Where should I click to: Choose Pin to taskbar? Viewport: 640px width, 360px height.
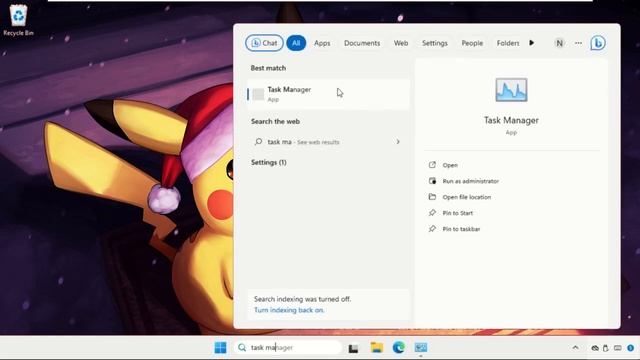pyautogui.click(x=461, y=229)
